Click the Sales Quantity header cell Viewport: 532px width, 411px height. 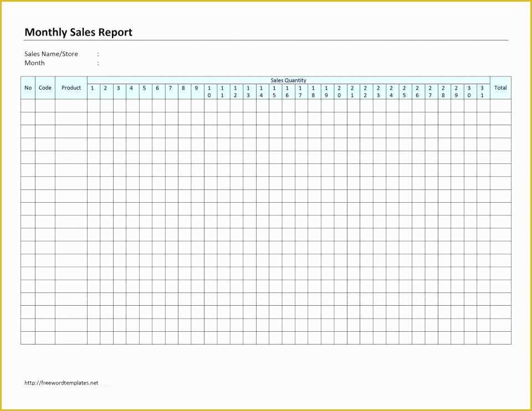288,80
